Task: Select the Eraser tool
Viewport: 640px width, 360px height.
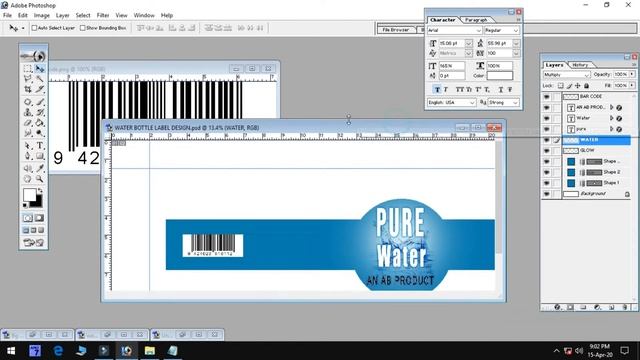Action: click(x=27, y=122)
